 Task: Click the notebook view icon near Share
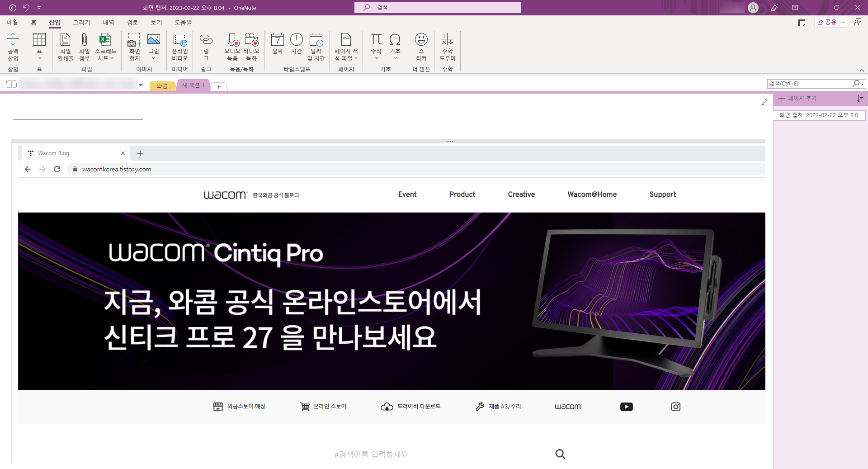coord(802,23)
